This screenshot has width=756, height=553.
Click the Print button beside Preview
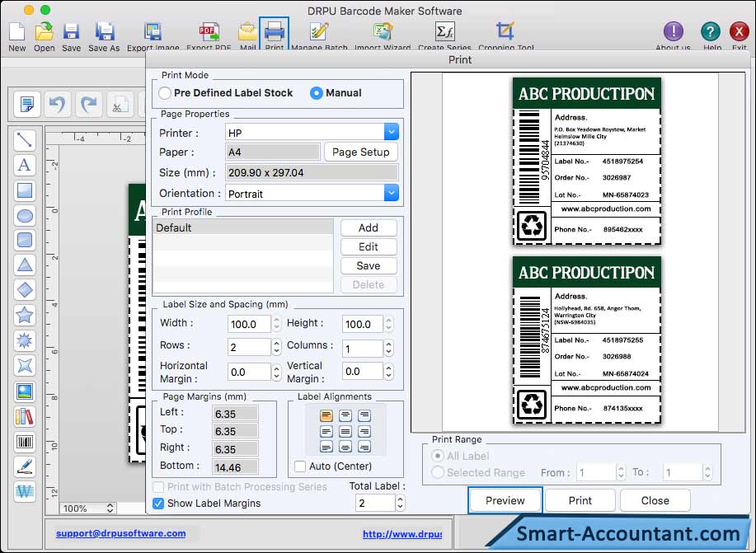[580, 500]
